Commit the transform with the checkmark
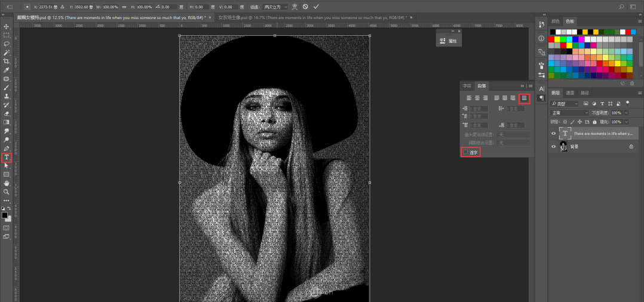 tap(316, 7)
